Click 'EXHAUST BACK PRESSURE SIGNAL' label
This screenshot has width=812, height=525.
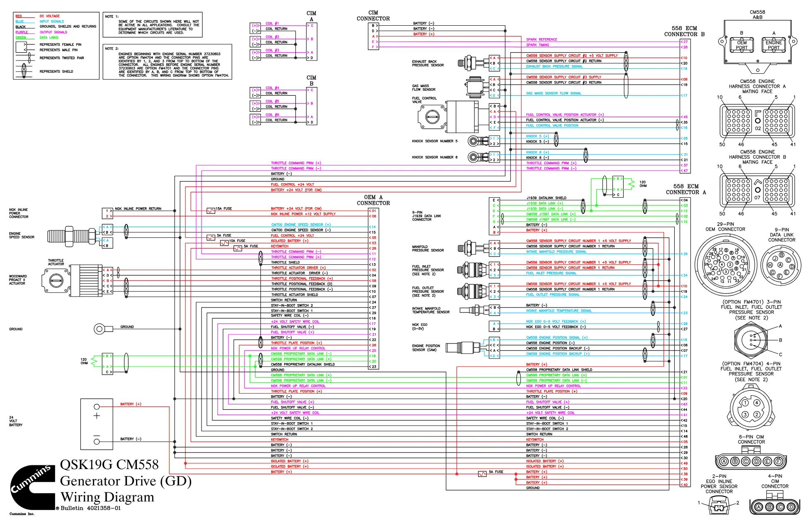pos(554,66)
